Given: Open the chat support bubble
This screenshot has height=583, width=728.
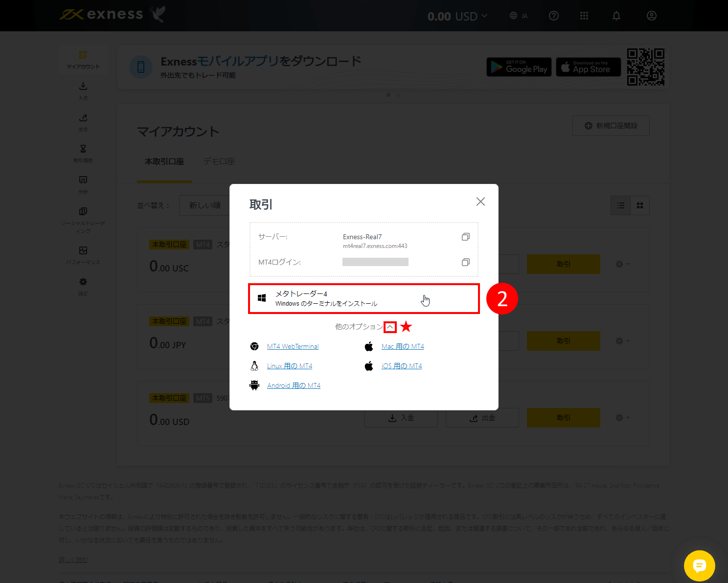Looking at the screenshot, I should point(700,566).
